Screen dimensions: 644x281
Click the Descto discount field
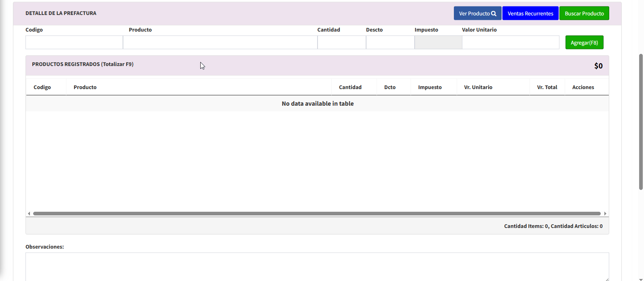coord(390,43)
